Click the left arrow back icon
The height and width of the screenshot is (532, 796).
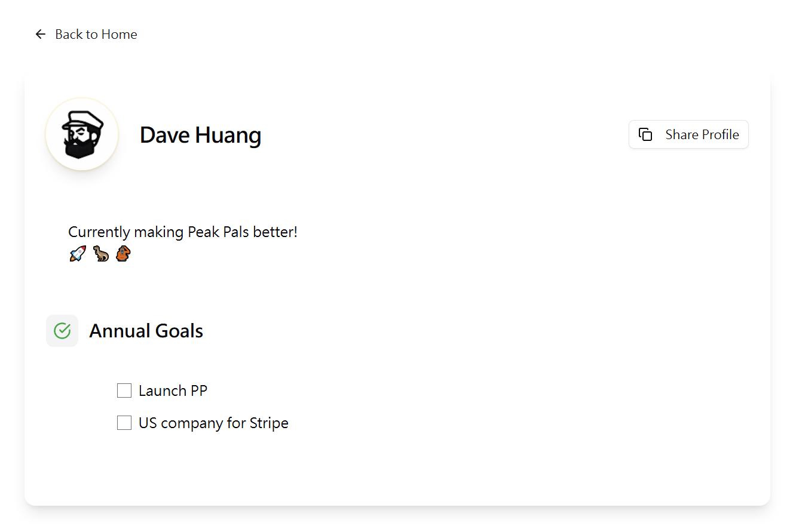41,35
